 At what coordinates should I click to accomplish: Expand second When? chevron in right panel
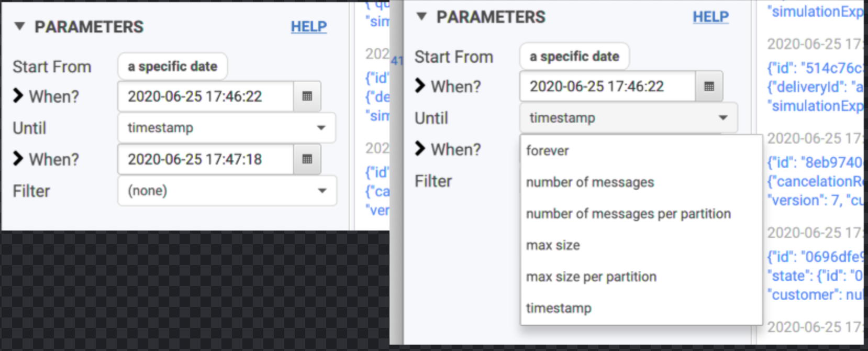(420, 148)
